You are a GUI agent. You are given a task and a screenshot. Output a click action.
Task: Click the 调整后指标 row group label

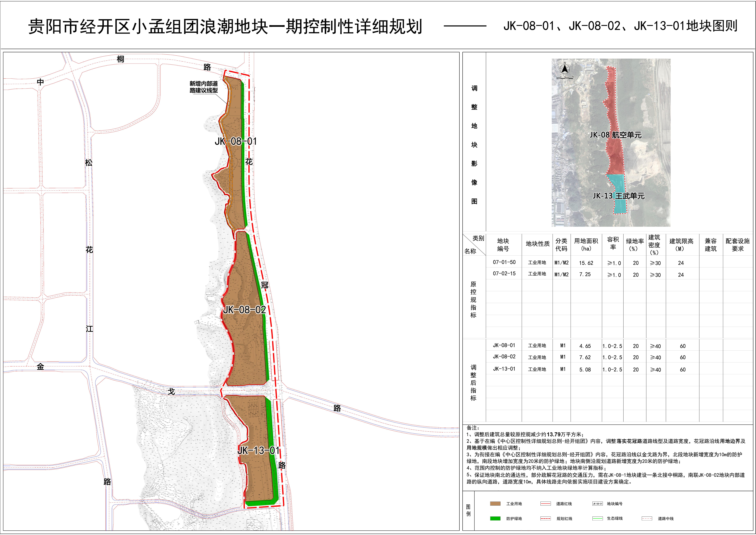(473, 382)
